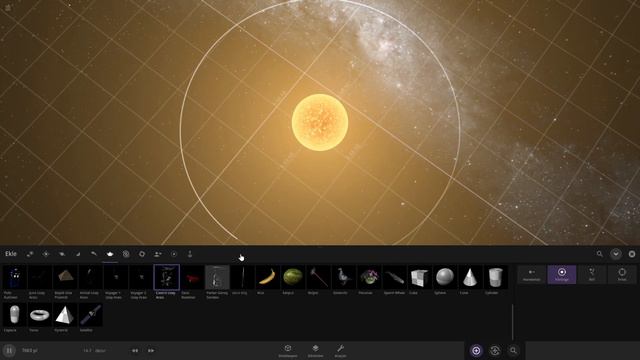This screenshot has width=640, height=360.
Task: Select the hammer object thumbnail
Action: pos(318,277)
